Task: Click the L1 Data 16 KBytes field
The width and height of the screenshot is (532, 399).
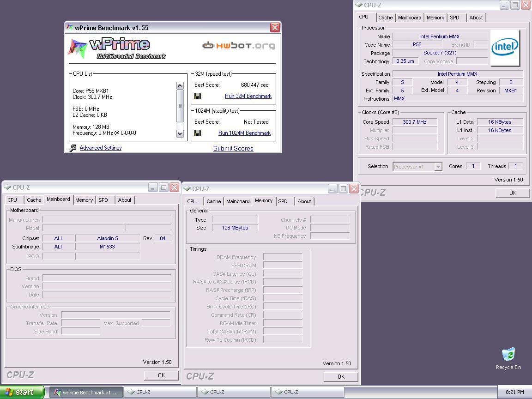Action: pyautogui.click(x=499, y=122)
